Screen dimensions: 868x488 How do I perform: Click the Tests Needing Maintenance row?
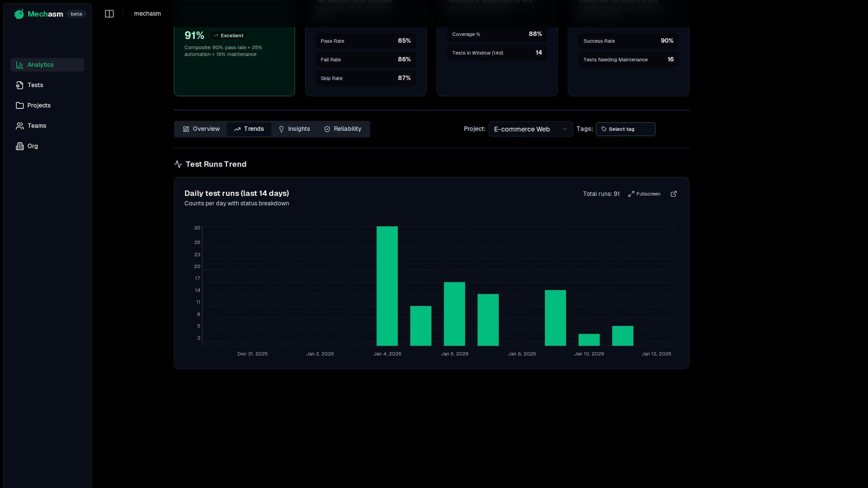point(628,60)
